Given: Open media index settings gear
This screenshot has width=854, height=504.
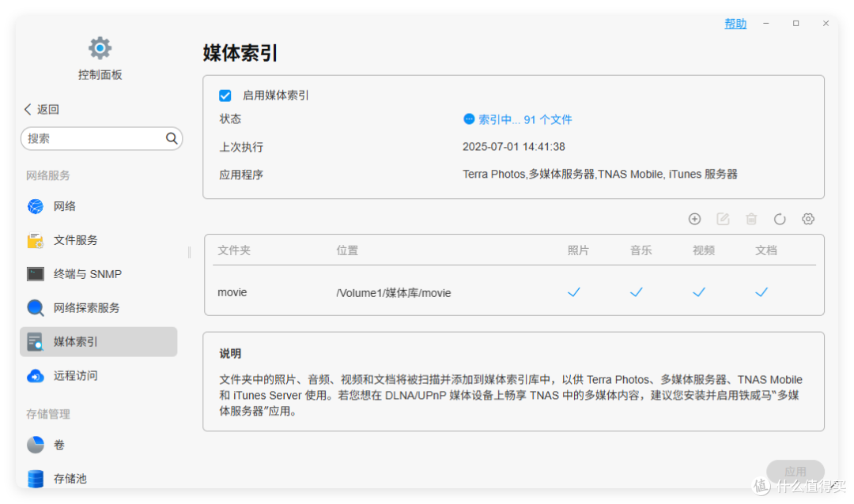Looking at the screenshot, I should (808, 219).
